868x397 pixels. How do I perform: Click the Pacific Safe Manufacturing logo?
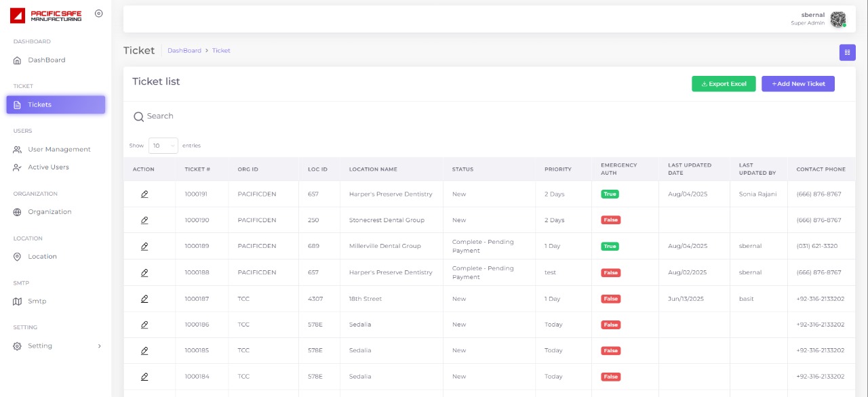[46, 15]
